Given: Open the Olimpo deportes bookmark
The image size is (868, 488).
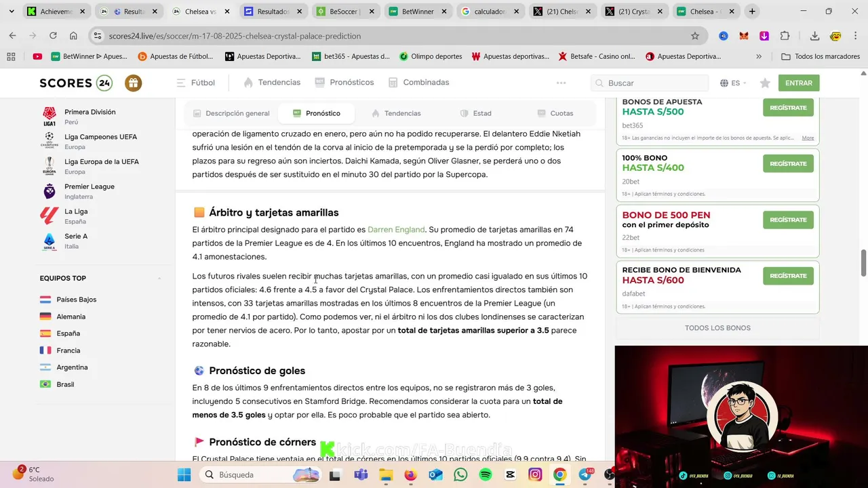Looking at the screenshot, I should pyautogui.click(x=431, y=56).
